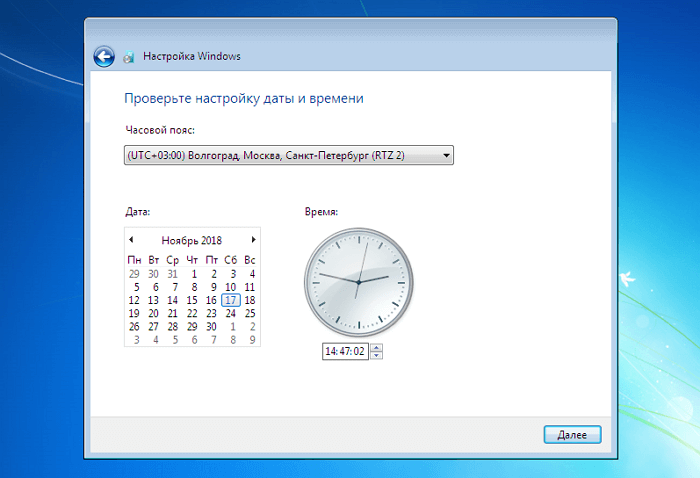700x478 pixels.
Task: Go to previous month in calendar
Action: coord(131,240)
